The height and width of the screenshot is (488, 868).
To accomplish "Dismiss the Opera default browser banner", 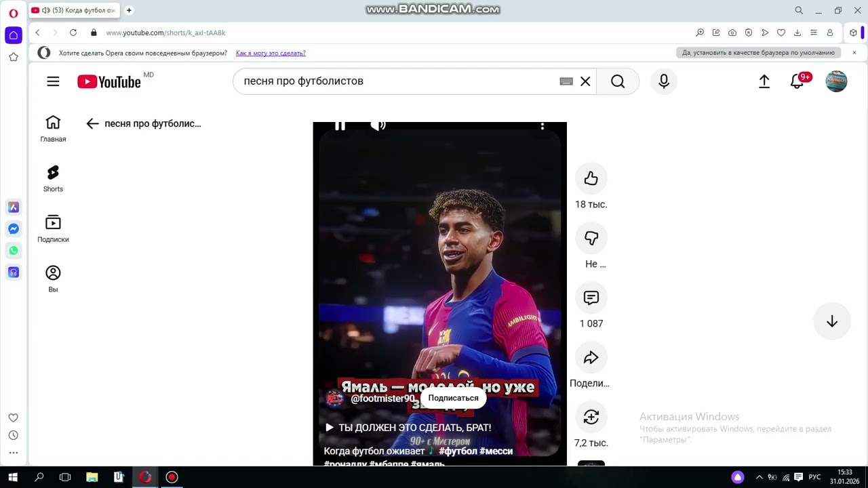I will (854, 52).
